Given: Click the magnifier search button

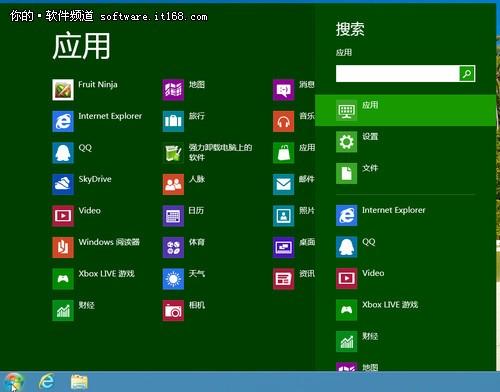Looking at the screenshot, I should tap(467, 73).
